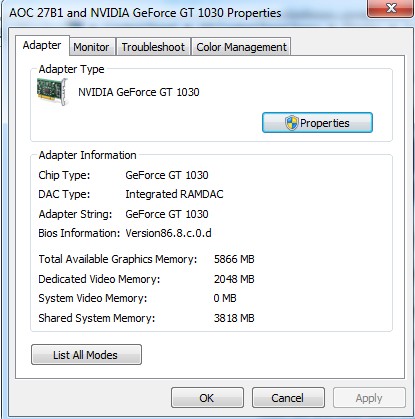Confirm the dialog with OK

click(x=207, y=398)
